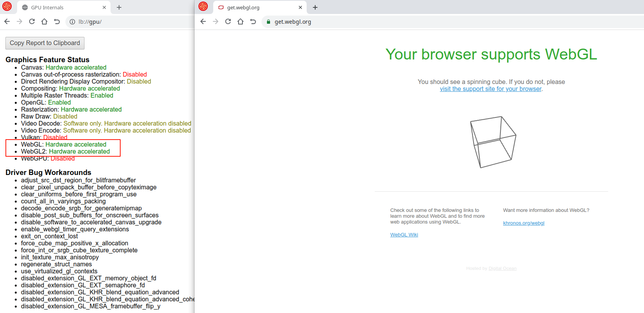This screenshot has height=313, width=644.
Task: Click 'disable_post_sub_buffers_for_onscreen_surfaces' entry
Action: pos(90,215)
